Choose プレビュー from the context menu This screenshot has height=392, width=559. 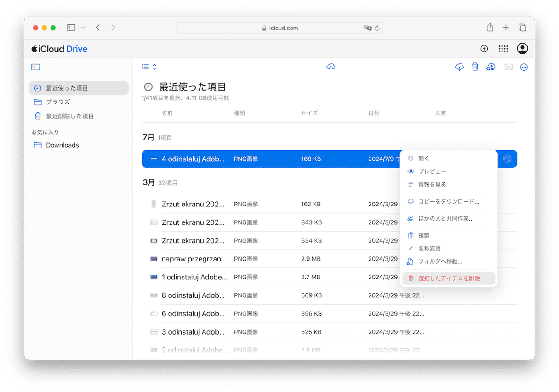[448, 171]
